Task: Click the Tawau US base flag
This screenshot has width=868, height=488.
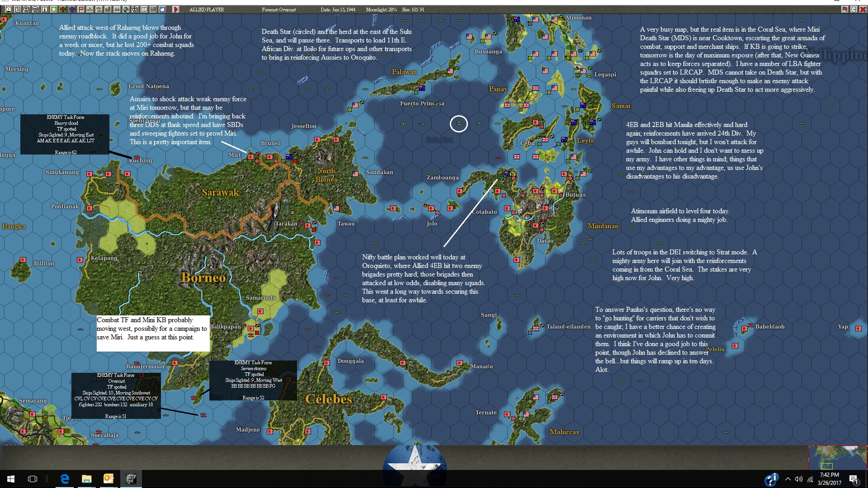Action: tap(336, 208)
